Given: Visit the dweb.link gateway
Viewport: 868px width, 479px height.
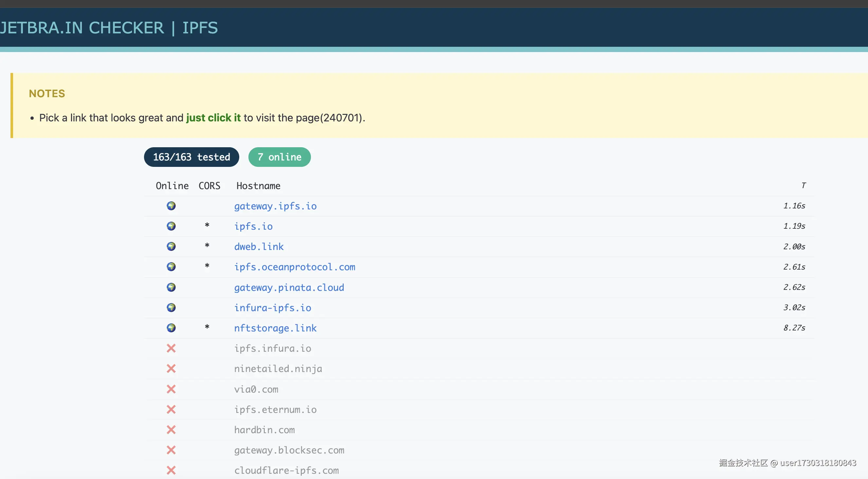Looking at the screenshot, I should [x=259, y=247].
